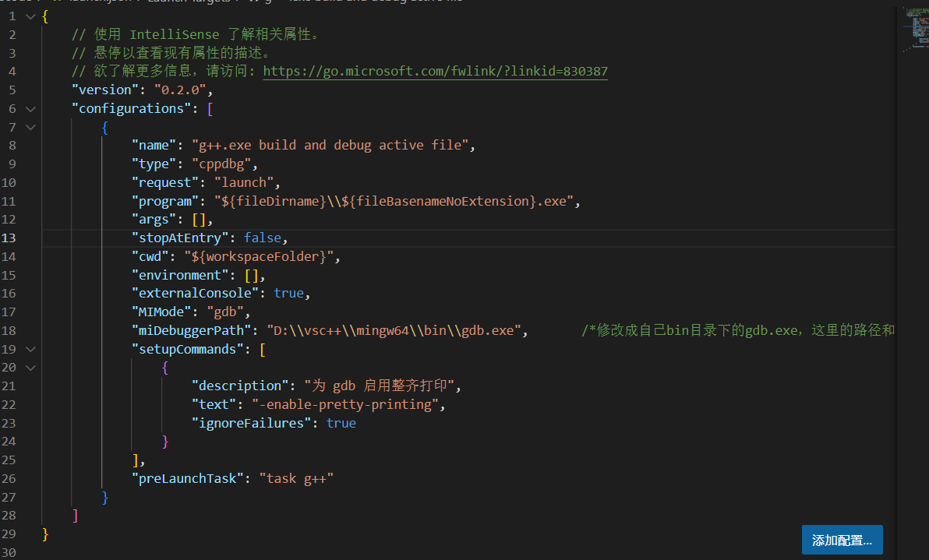Click the "description" key
929x560 pixels.
pos(240,386)
